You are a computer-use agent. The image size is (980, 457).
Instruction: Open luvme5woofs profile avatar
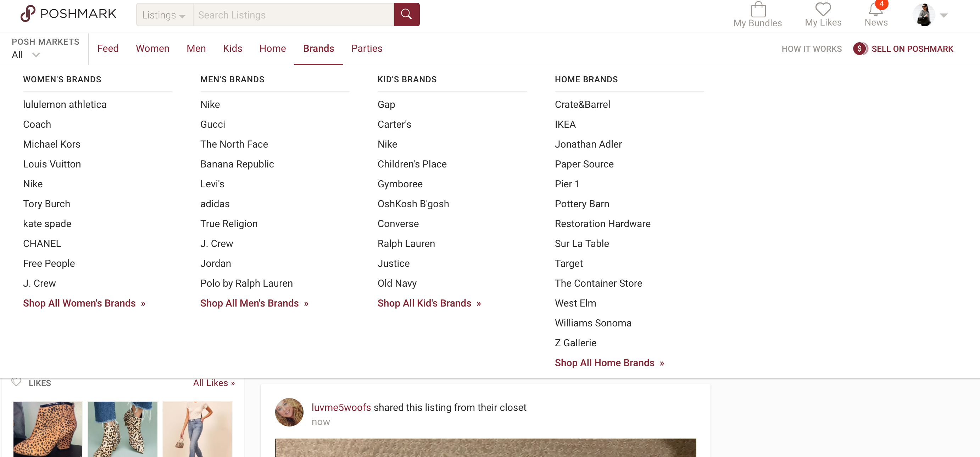[x=289, y=412]
